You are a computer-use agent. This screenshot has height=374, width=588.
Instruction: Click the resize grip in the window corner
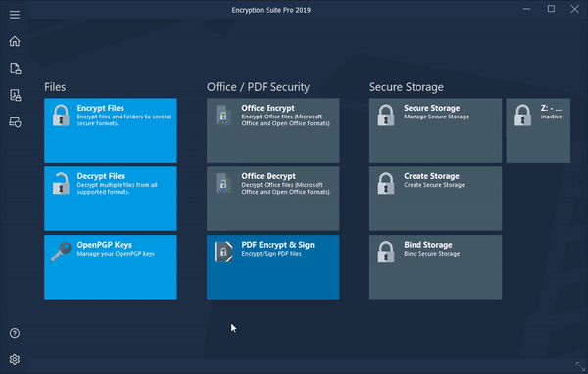click(580, 366)
